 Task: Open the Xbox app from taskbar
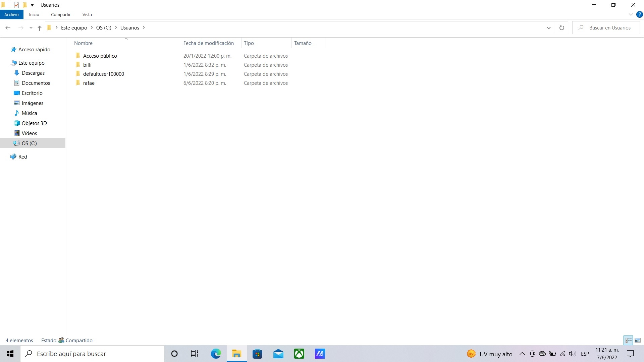(x=299, y=354)
